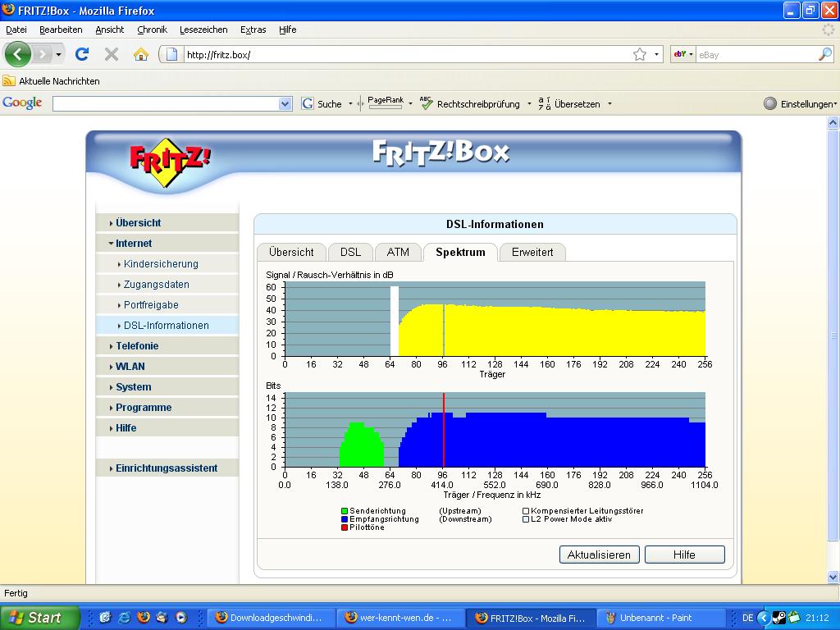Click the Hilfe button beside Aktualisieren
This screenshot has height=630, width=840.
click(685, 555)
